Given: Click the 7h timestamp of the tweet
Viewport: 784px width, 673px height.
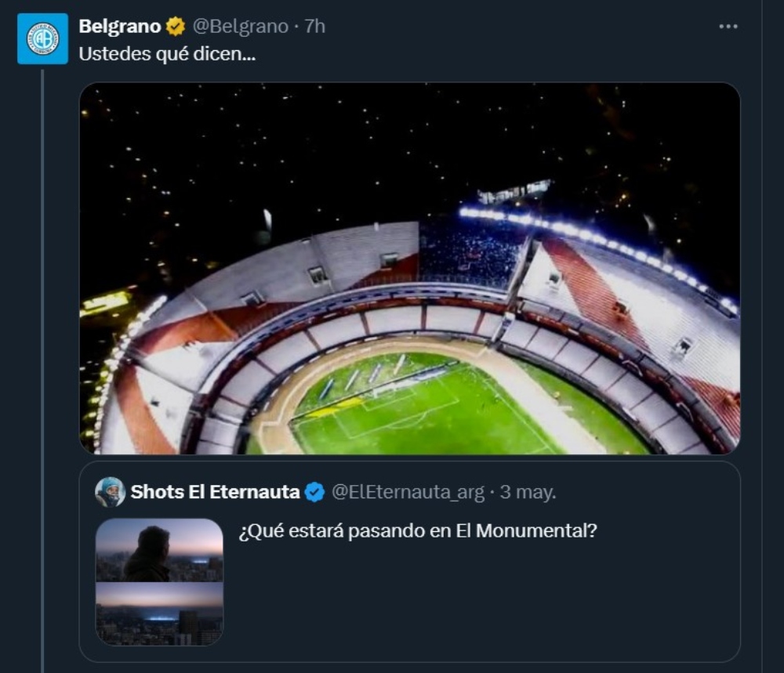Looking at the screenshot, I should point(314,27).
